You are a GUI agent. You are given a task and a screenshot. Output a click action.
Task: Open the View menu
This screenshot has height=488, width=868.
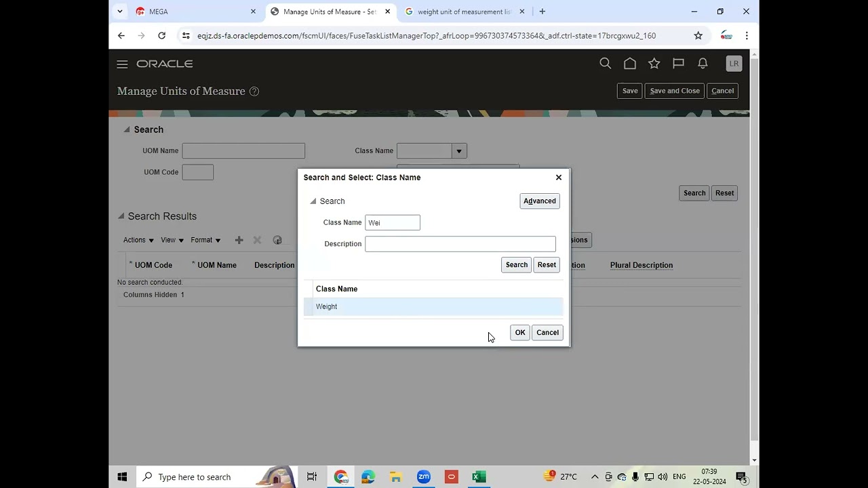172,240
